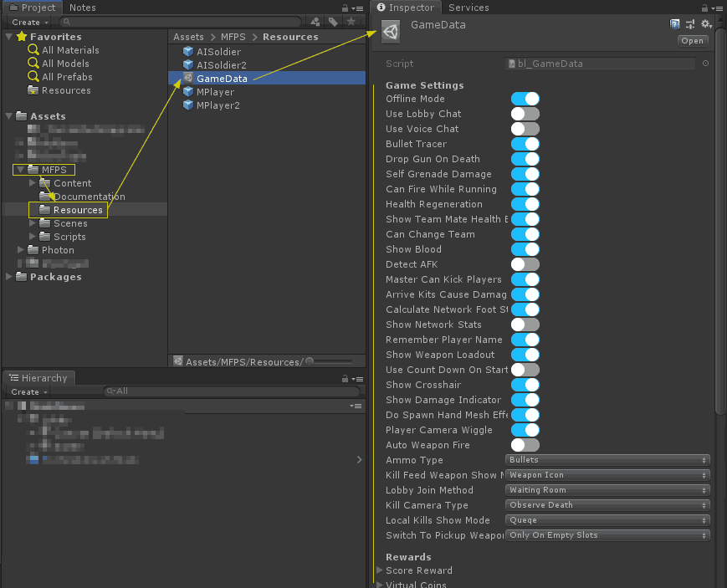Turn on the Detect AFK toggle
The image size is (727, 588).
(x=525, y=264)
